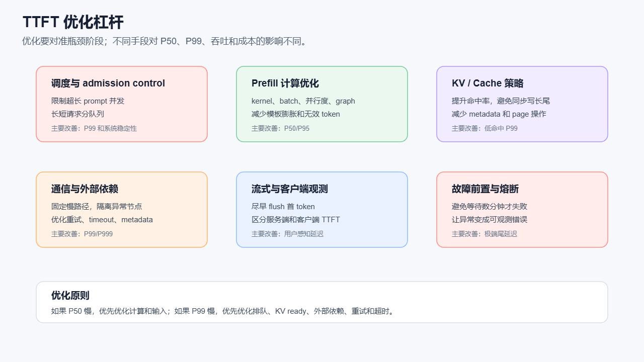Click the text "长短请求分队列"
The image size is (644, 362).
pyautogui.click(x=77, y=114)
